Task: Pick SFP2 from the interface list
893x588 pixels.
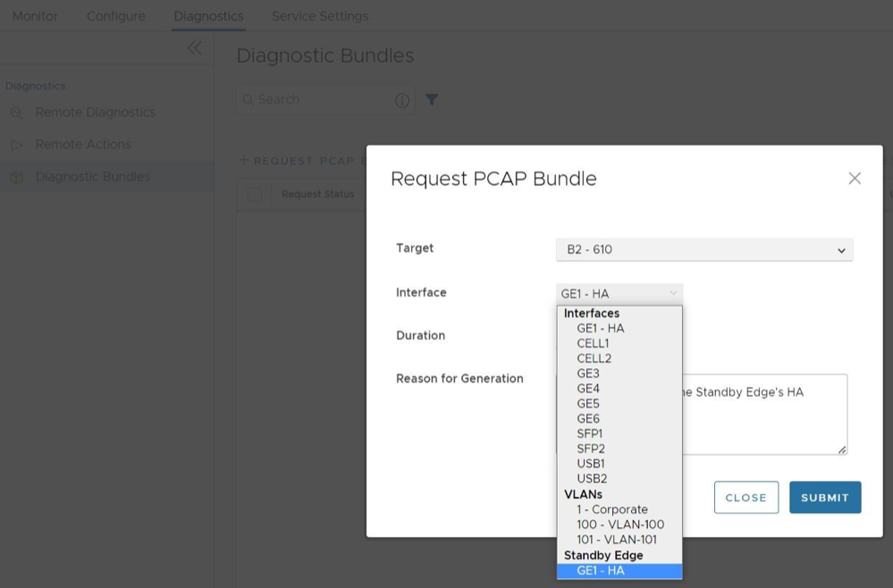Action: tap(590, 449)
